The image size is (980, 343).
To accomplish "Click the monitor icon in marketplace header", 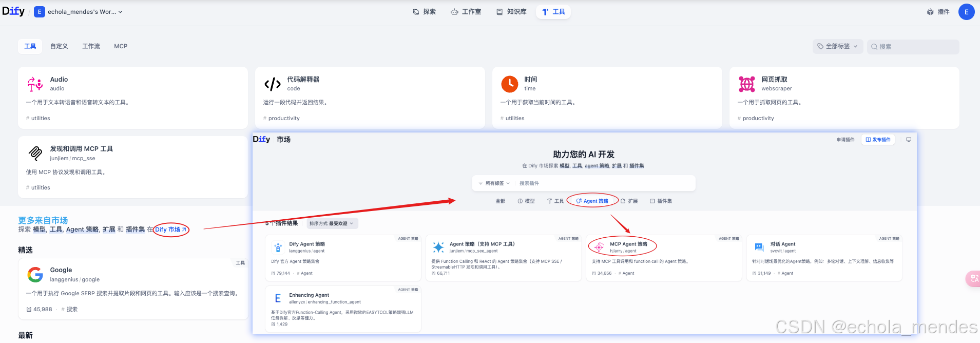I will click(x=909, y=140).
